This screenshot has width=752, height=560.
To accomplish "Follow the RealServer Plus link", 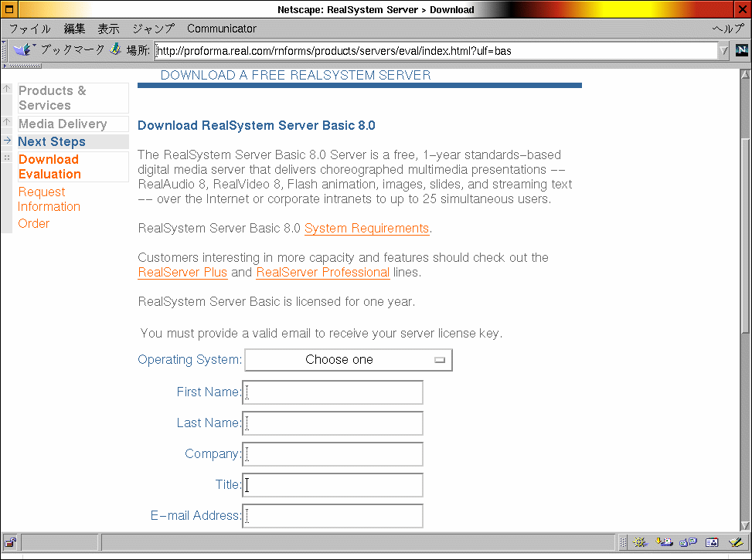I will click(182, 272).
